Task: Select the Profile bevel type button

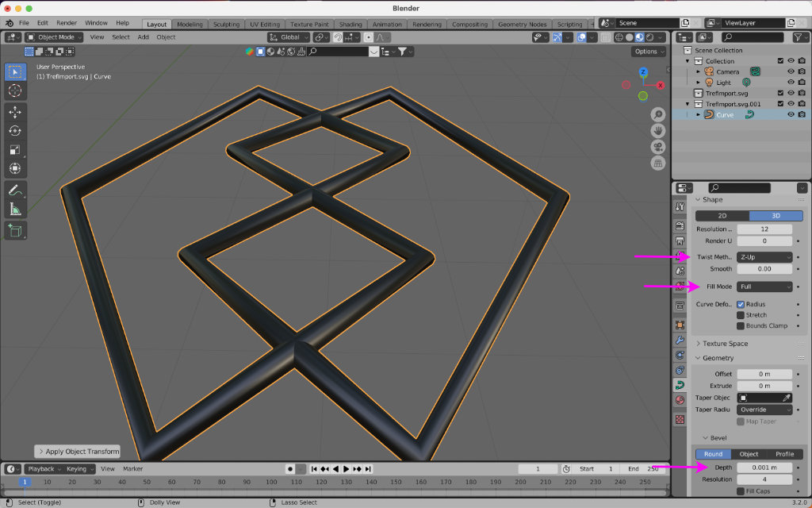Action: click(x=784, y=454)
